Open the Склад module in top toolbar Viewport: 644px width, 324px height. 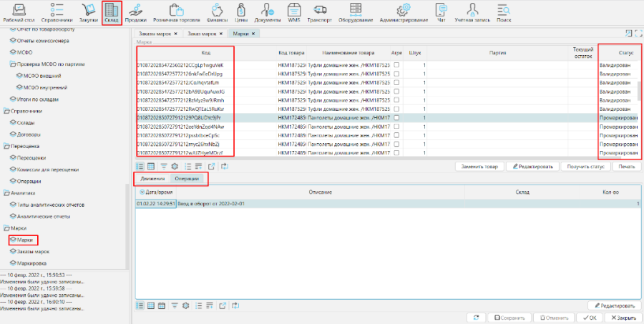coord(112,13)
